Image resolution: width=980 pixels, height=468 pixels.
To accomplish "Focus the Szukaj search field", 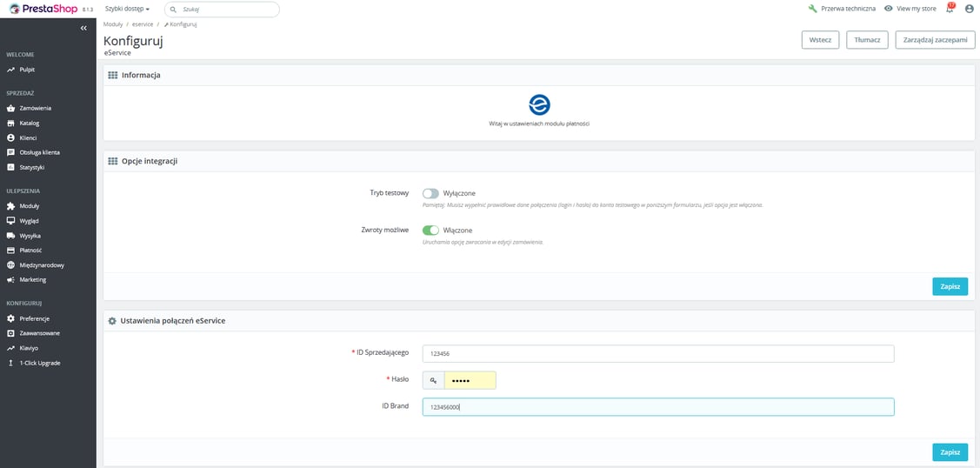I will [x=222, y=10].
